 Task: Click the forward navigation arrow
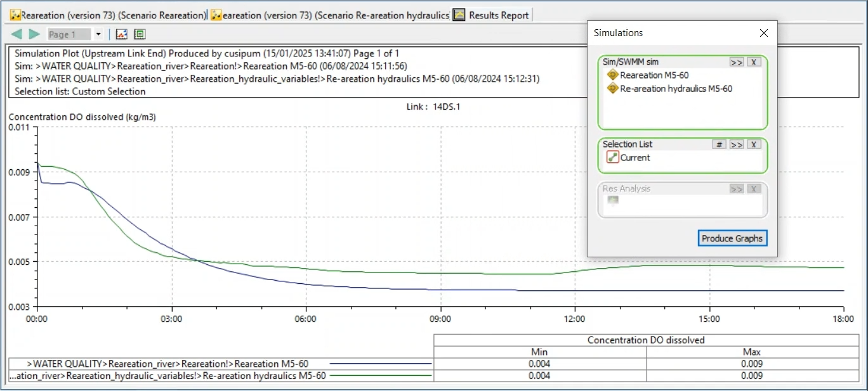[x=32, y=34]
